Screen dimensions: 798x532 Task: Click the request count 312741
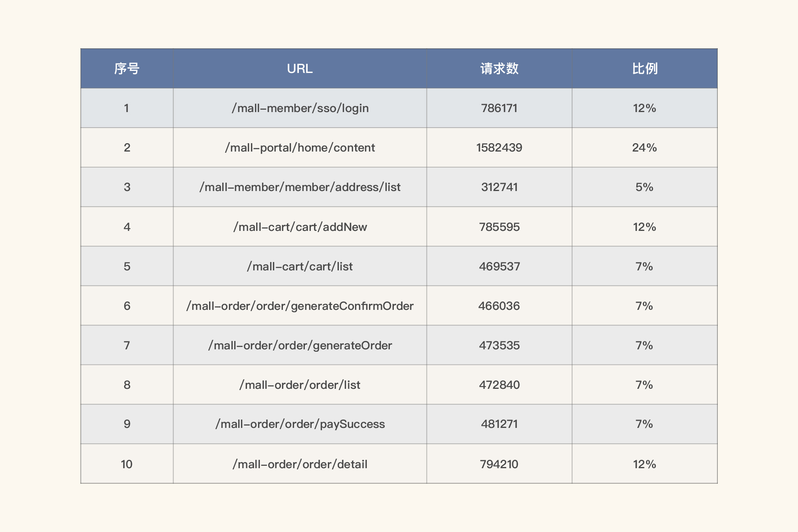[x=499, y=187]
